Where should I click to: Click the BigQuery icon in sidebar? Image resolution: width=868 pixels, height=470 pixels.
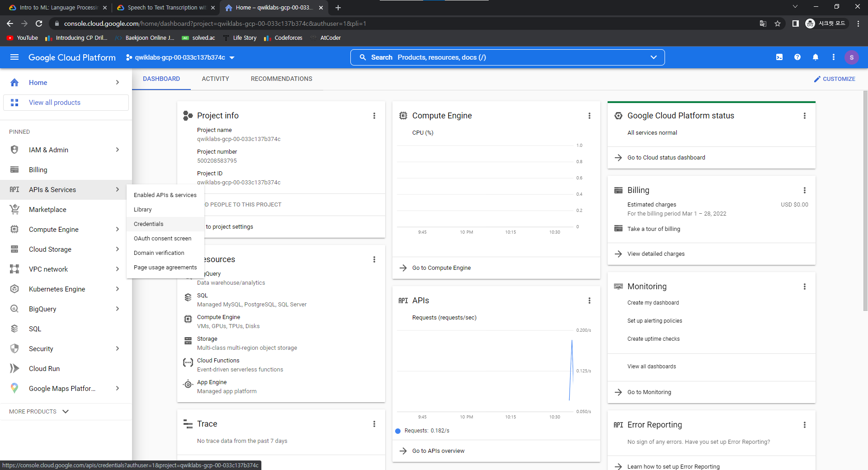pos(14,309)
